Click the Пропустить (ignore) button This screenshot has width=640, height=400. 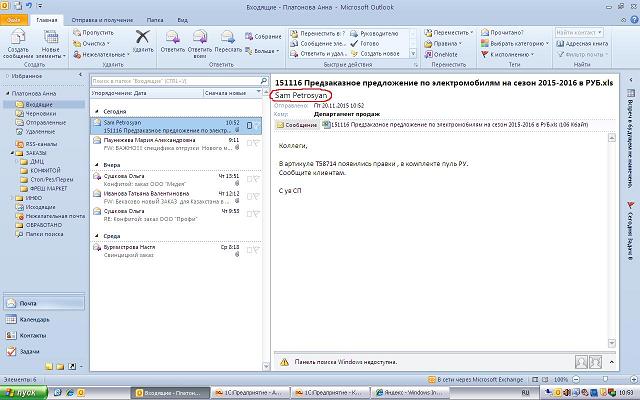coord(93,32)
